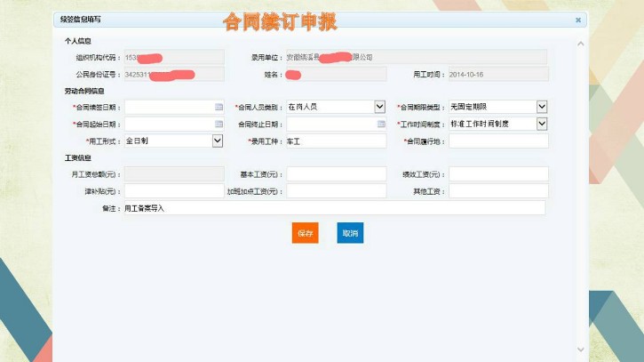Click the 工资信息 section heading
The height and width of the screenshot is (362, 644).
78,158
